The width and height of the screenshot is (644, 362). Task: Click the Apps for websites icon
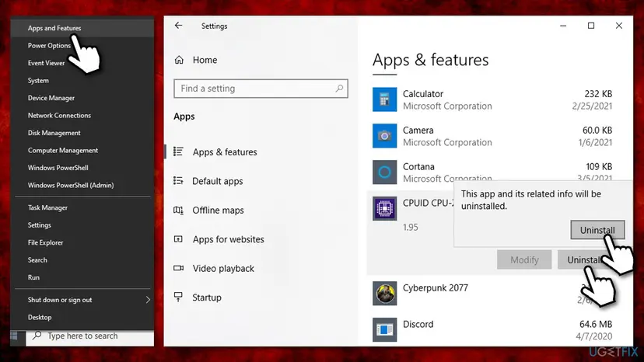point(178,239)
